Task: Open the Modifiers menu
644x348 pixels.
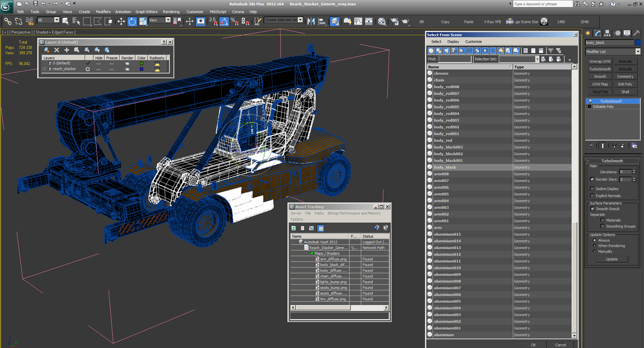Action: pos(103,12)
